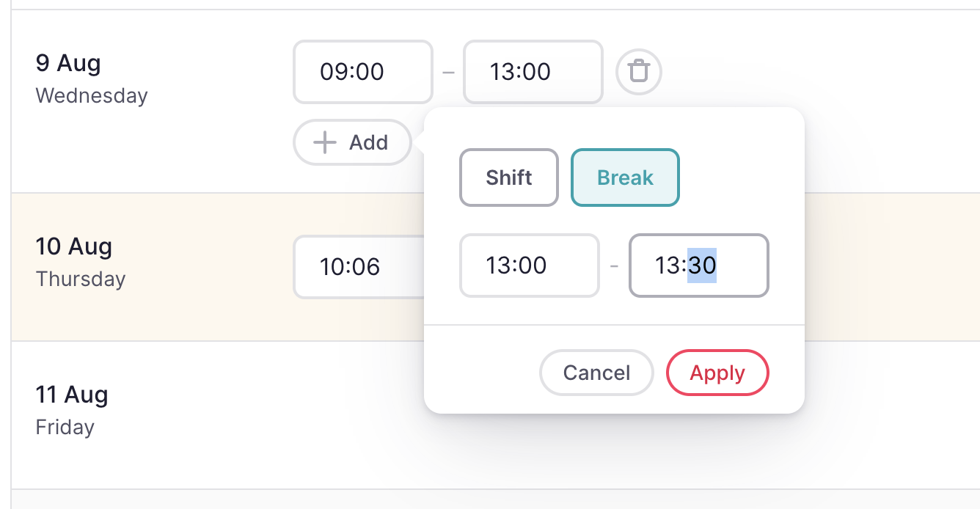Viewport: 980px width, 509px height.
Task: Click the 11 Aug date label
Action: click(71, 395)
